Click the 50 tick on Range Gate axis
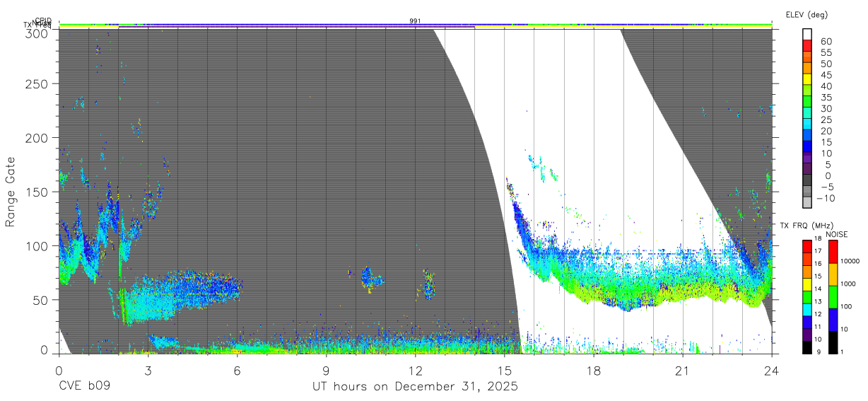 (x=40, y=299)
